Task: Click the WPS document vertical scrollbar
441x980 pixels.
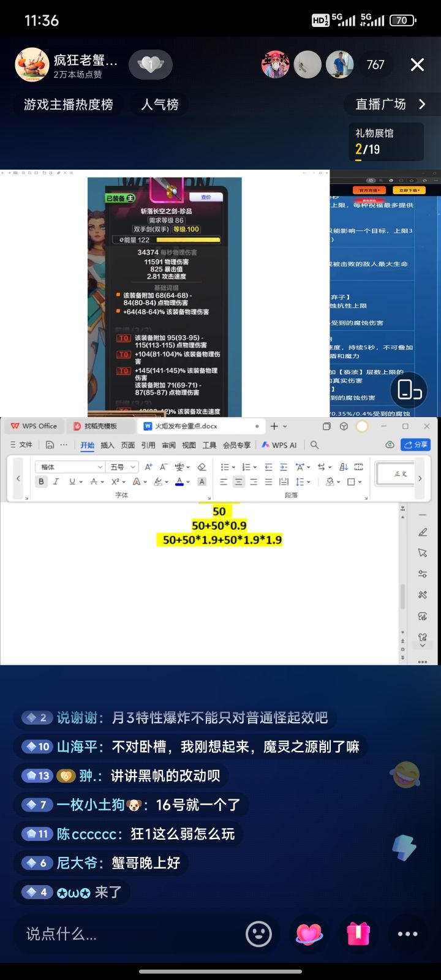Action: (402, 597)
